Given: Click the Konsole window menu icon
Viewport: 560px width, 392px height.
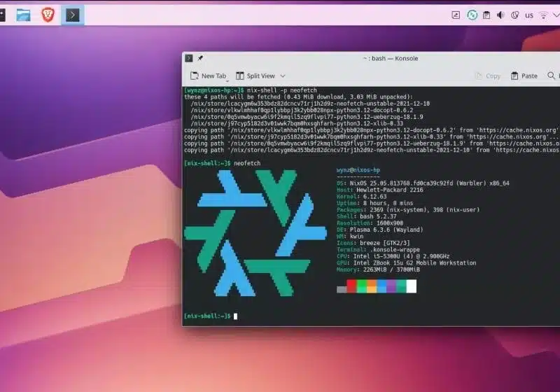Looking at the screenshot, I should click(189, 58).
